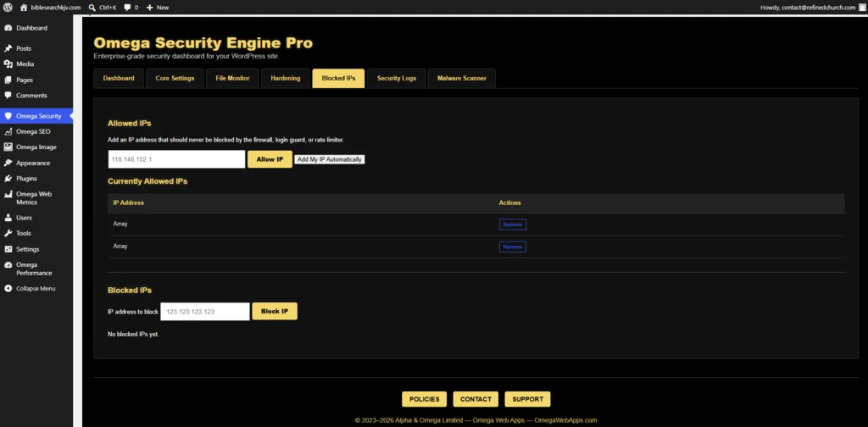Image resolution: width=868 pixels, height=427 pixels.
Task: Focus the allowed IP address input field
Action: [176, 159]
